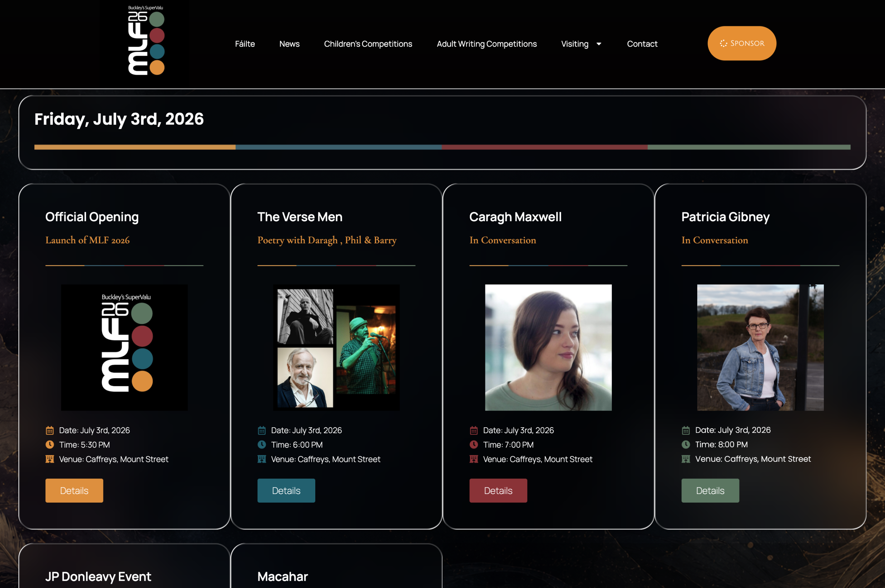
Task: Click venue building icon on The Verse Men card
Action: [262, 459]
